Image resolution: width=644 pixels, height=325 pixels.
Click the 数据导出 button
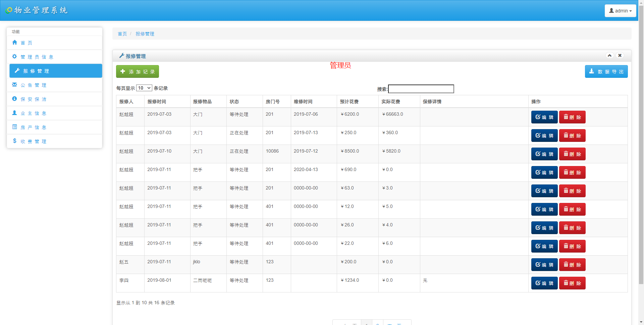tap(606, 71)
